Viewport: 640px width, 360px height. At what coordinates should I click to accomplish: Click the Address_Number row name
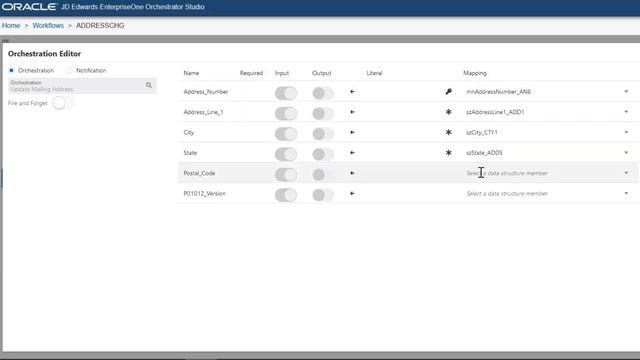206,92
